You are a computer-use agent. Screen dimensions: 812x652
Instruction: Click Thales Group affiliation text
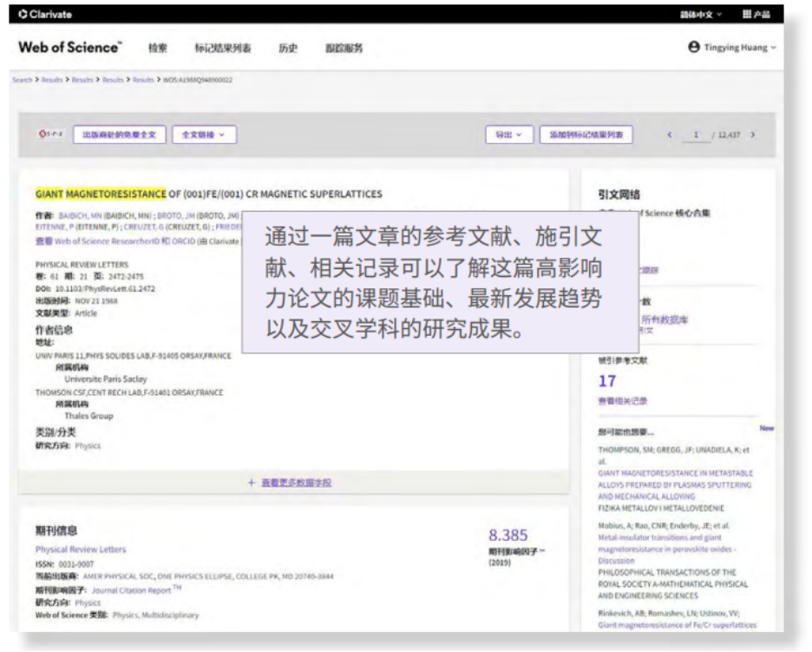[88, 416]
